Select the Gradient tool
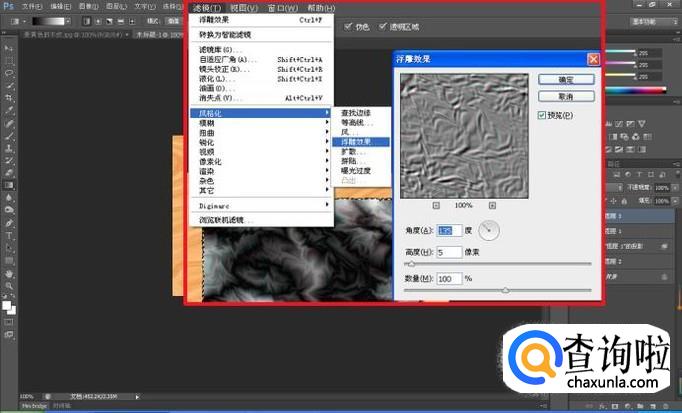The width and height of the screenshot is (682, 413). pos(9,185)
